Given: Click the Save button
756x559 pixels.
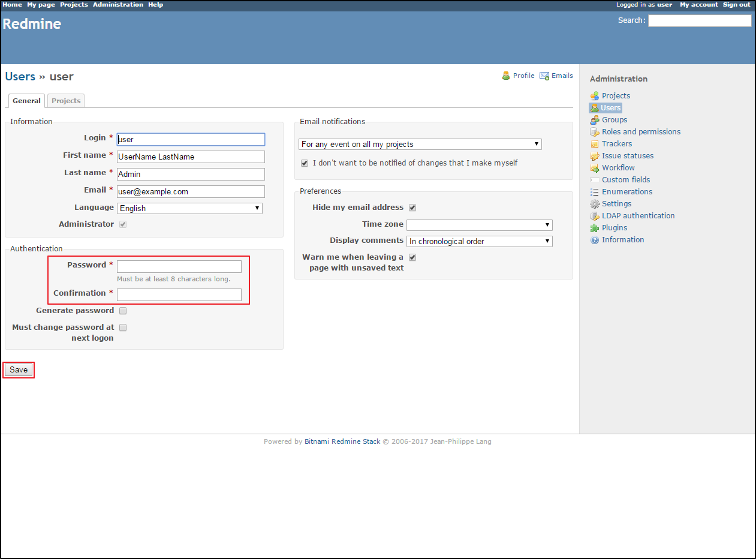Looking at the screenshot, I should coord(19,370).
